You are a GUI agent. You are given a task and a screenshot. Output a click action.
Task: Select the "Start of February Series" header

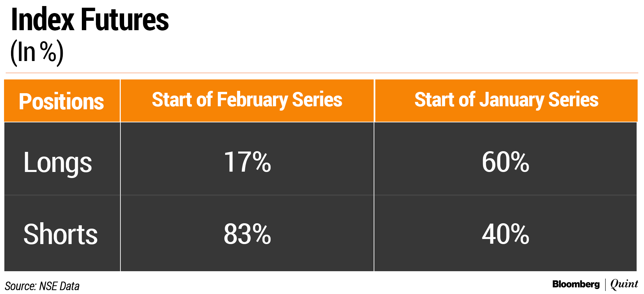[x=247, y=100]
